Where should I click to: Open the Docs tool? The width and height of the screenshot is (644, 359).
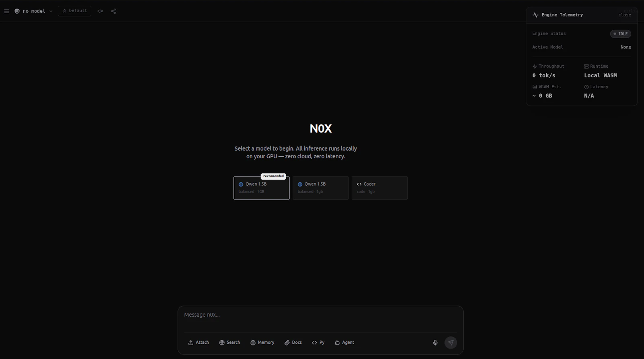click(293, 342)
